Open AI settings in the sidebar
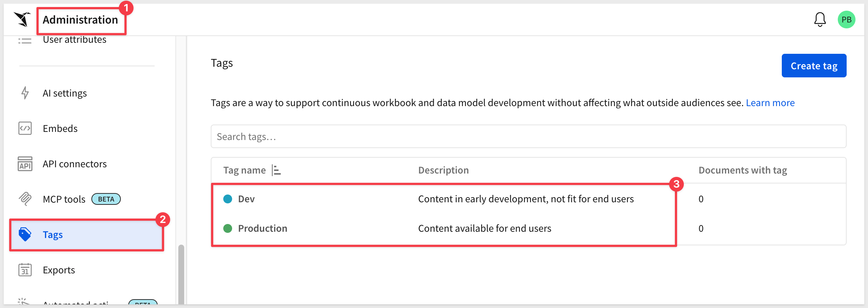Image resolution: width=868 pixels, height=308 pixels. pos(65,93)
